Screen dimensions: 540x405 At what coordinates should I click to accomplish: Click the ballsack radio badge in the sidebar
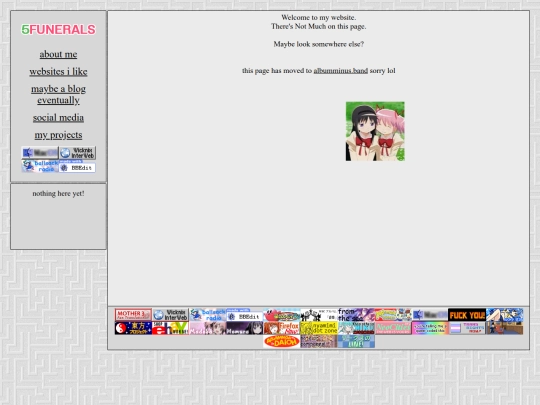point(40,166)
